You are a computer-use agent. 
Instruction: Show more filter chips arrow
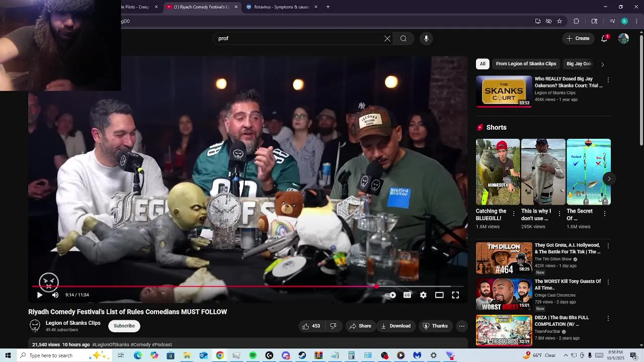(x=602, y=64)
